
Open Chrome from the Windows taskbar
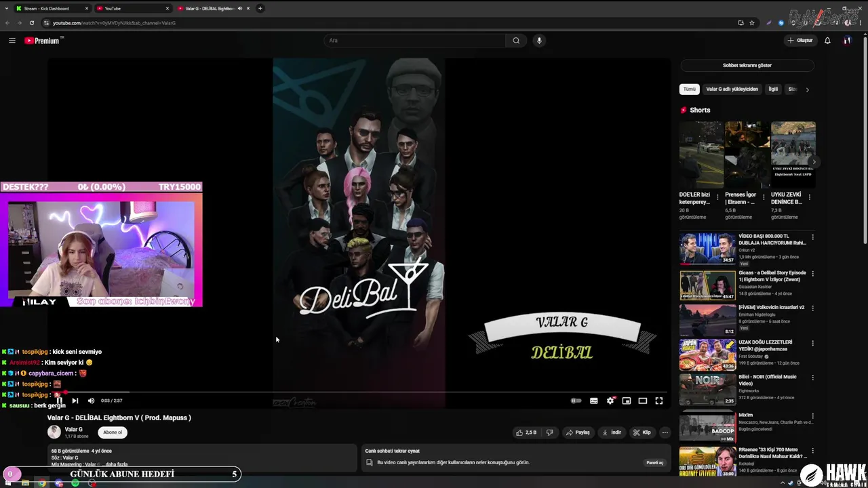(42, 483)
